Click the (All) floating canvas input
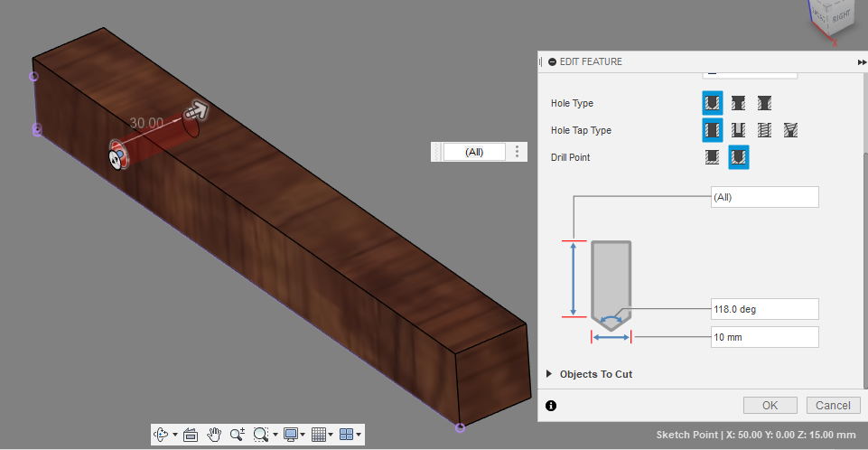The image size is (868, 450). [474, 152]
